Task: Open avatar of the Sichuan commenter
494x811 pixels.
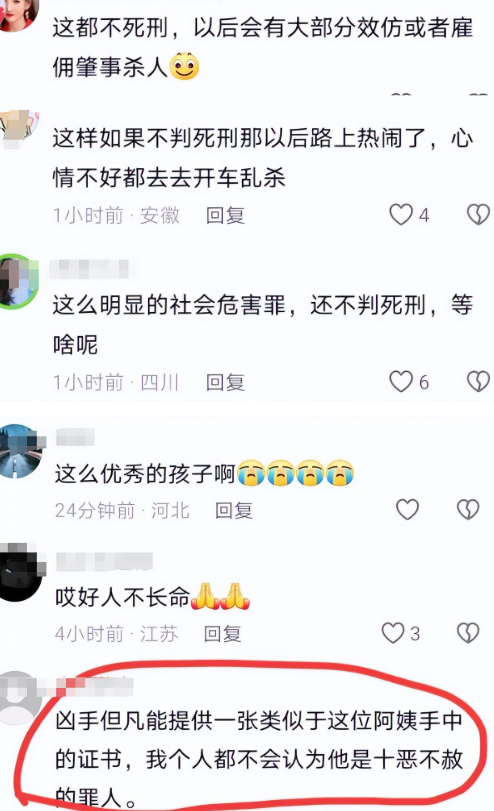Action: click(x=19, y=281)
